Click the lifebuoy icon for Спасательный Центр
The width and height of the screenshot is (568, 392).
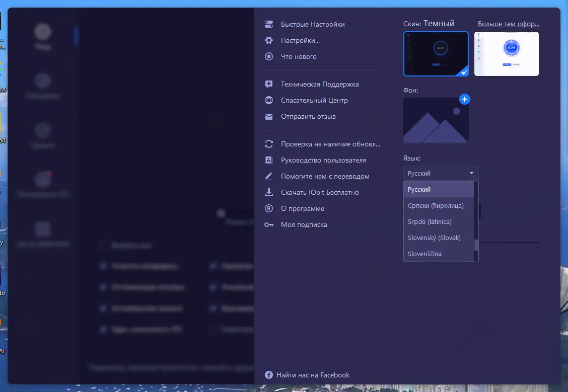268,100
